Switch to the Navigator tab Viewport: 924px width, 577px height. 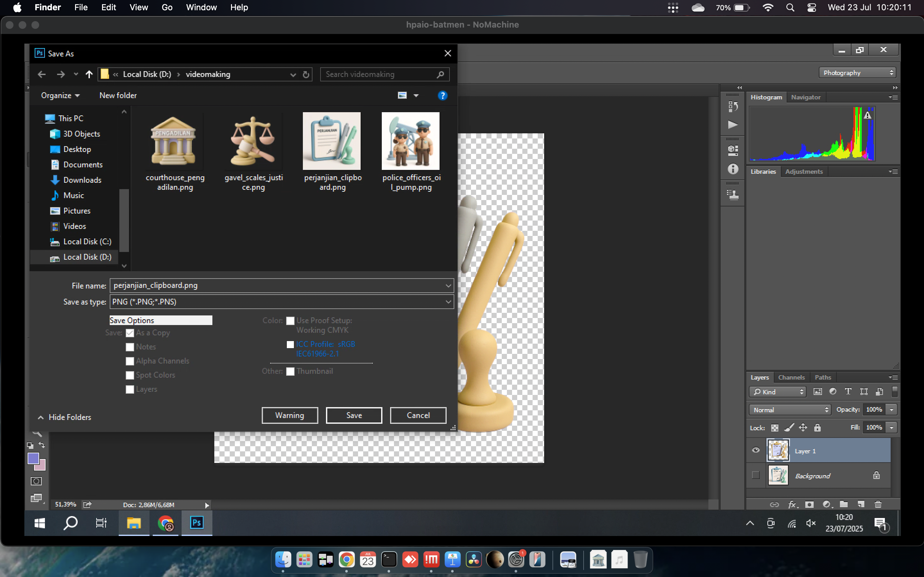(x=805, y=97)
